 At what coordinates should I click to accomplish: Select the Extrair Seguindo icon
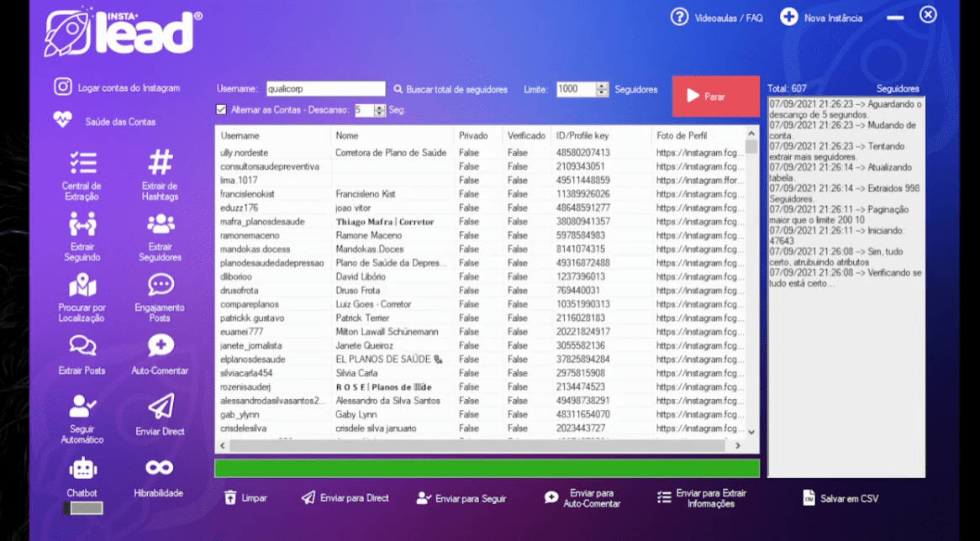82,224
